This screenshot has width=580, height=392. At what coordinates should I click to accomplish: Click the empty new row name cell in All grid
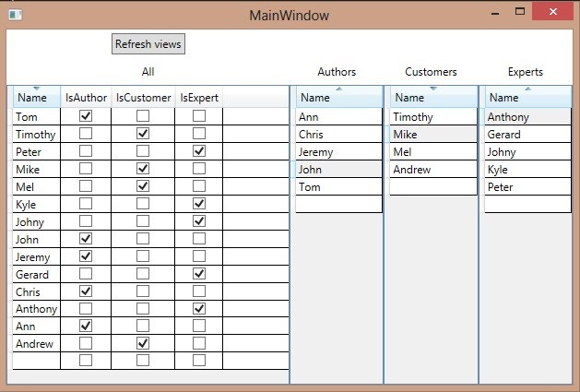[36, 361]
